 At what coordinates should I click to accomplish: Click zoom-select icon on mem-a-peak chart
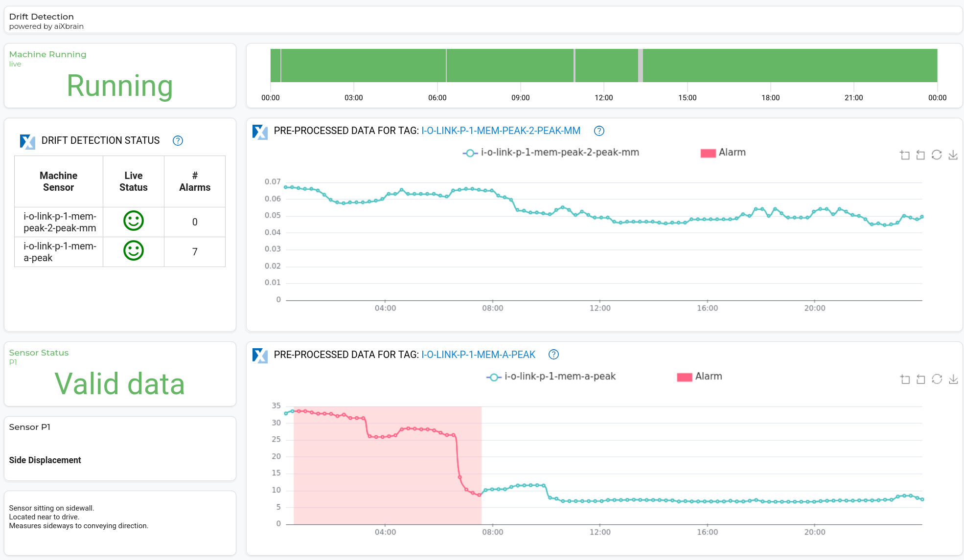905,379
